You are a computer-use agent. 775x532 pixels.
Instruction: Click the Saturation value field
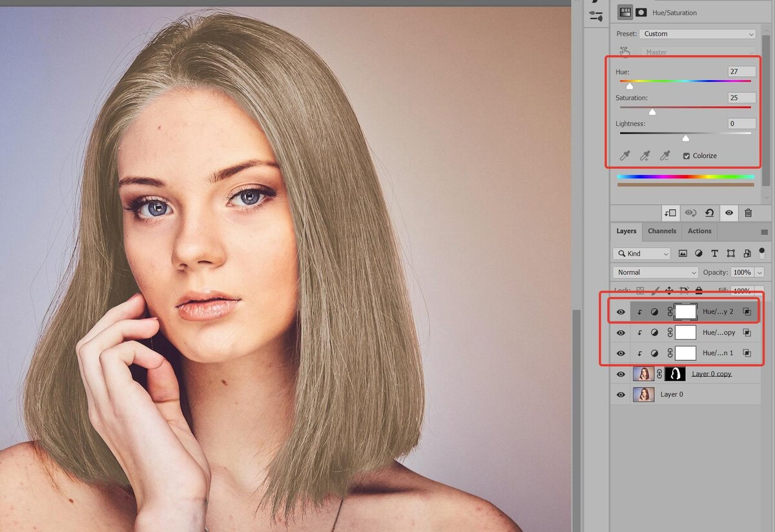point(741,97)
